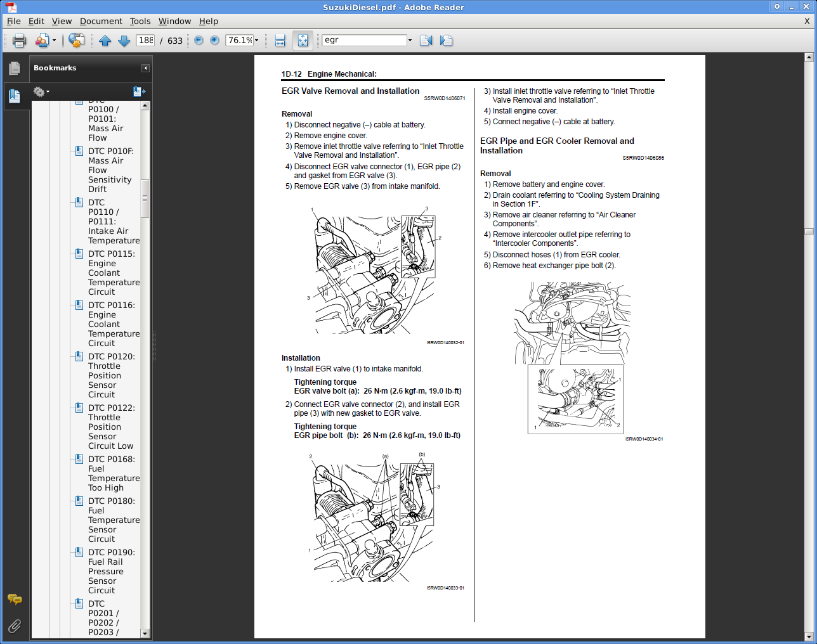Click the Print toolbar icon

[20, 41]
